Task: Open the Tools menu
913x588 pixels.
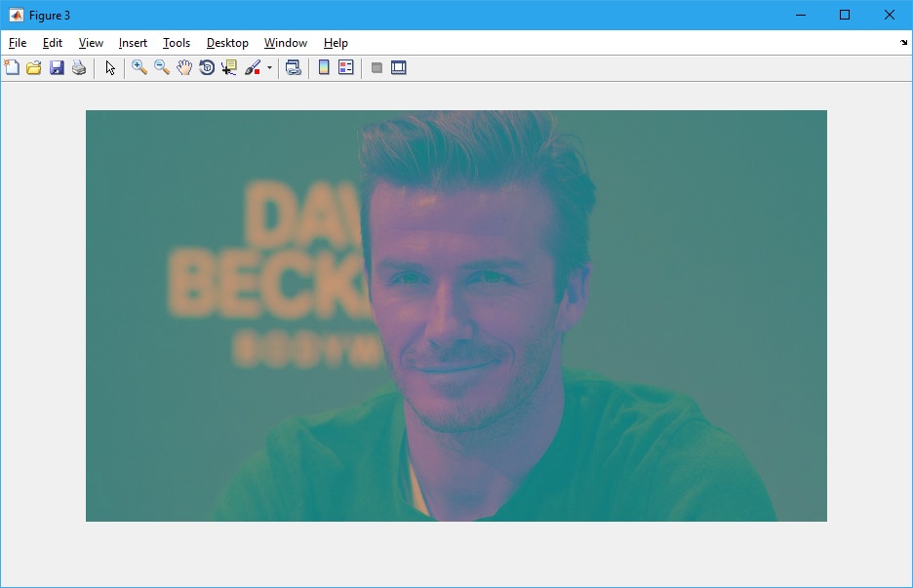Action: pos(177,43)
